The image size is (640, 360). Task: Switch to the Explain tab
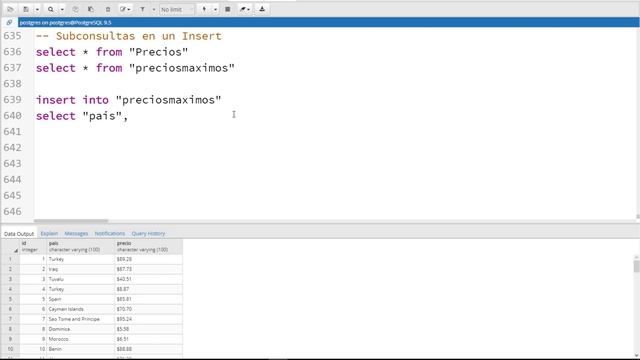49,233
